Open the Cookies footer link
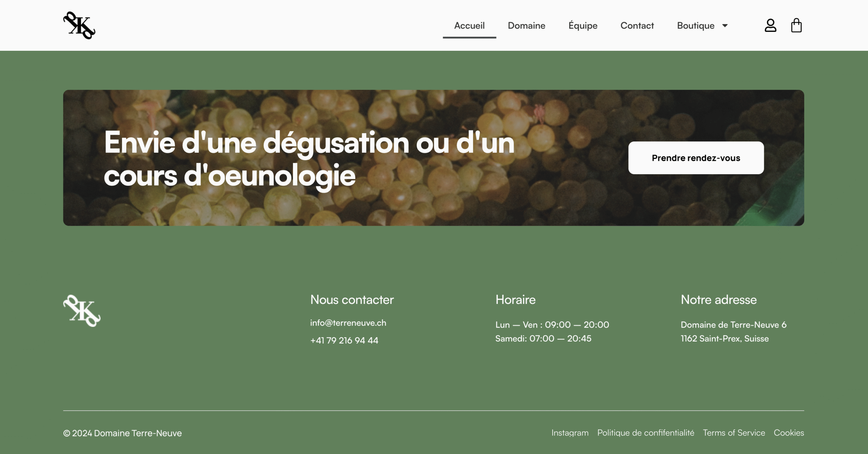 789,433
